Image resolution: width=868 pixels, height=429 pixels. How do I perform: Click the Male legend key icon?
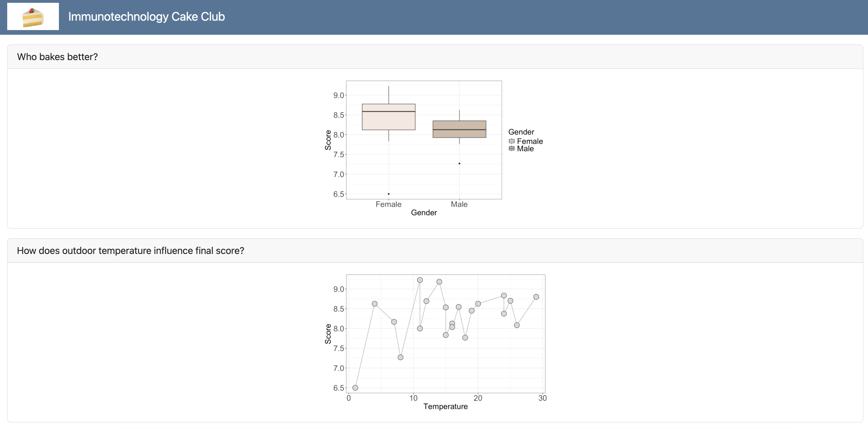click(x=511, y=148)
